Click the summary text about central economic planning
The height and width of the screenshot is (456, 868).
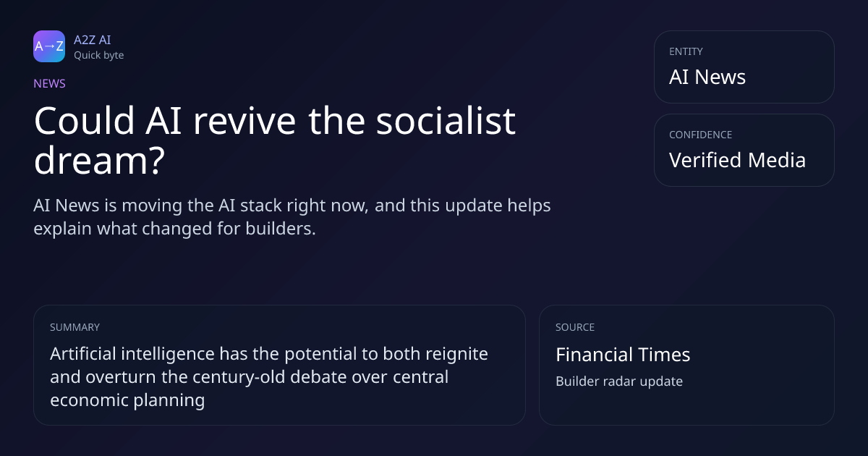pos(269,377)
